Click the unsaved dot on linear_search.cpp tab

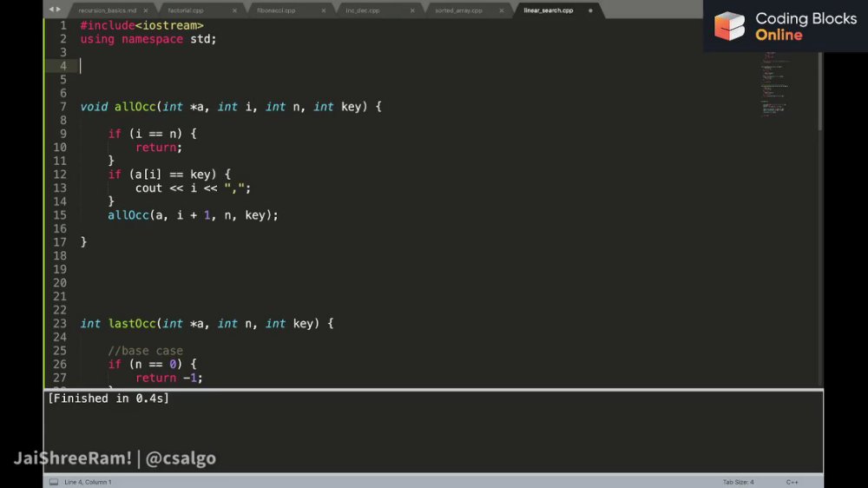pos(590,10)
